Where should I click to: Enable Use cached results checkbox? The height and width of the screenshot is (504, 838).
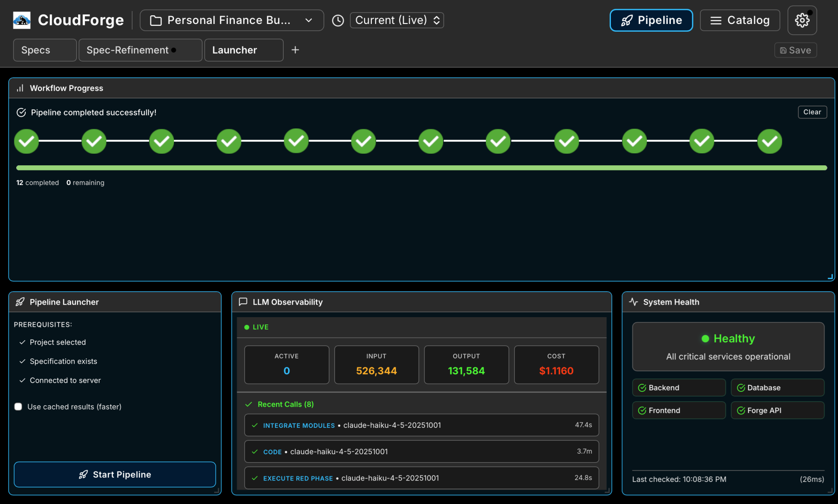pyautogui.click(x=18, y=406)
